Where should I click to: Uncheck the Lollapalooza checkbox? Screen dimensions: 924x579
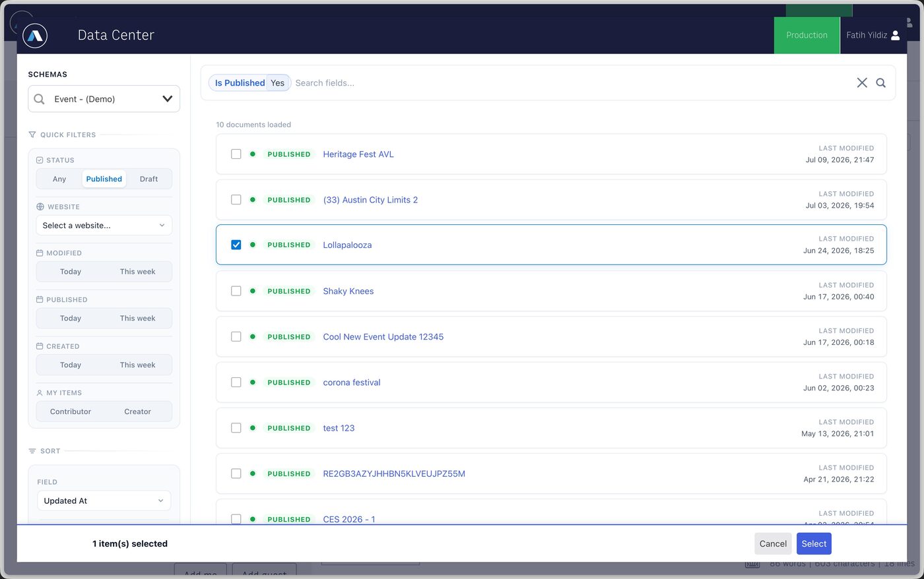point(236,245)
